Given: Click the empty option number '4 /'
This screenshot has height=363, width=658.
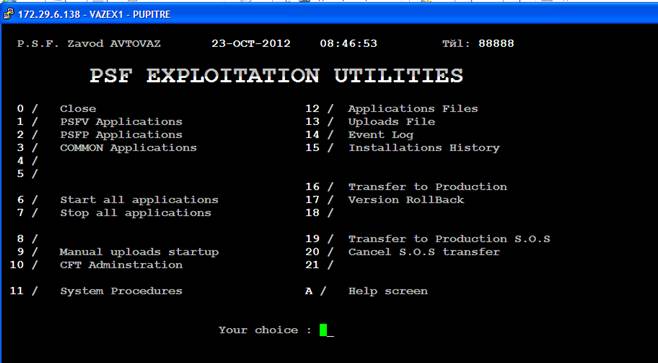Looking at the screenshot, I should 27,161.
